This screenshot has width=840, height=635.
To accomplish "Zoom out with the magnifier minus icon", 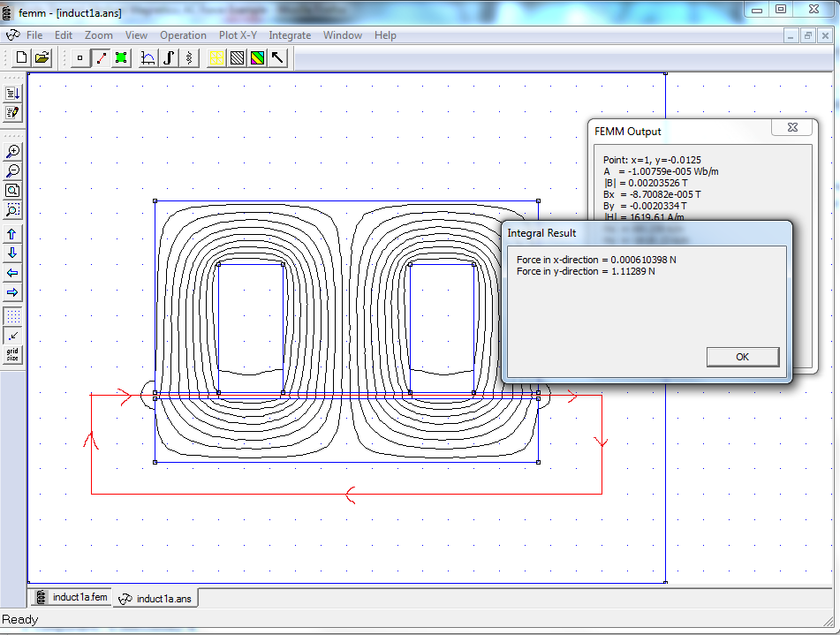I will (12, 171).
